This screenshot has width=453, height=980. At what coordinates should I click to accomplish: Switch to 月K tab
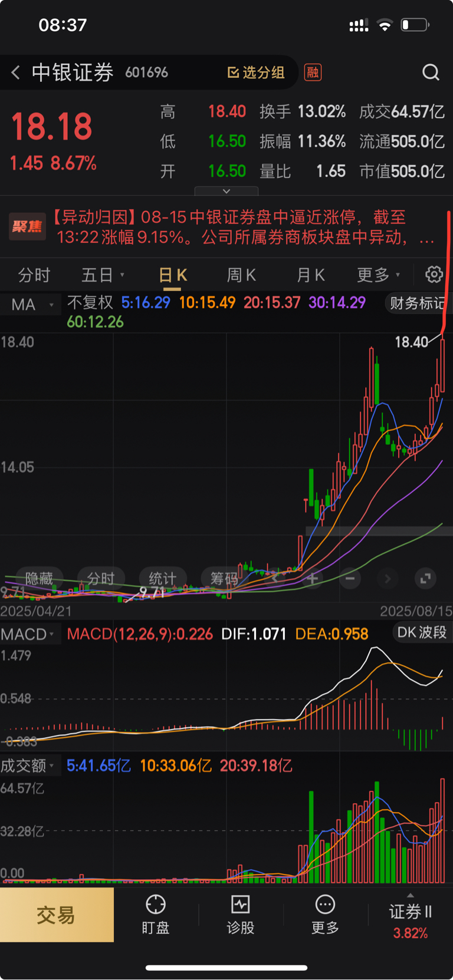(x=310, y=275)
